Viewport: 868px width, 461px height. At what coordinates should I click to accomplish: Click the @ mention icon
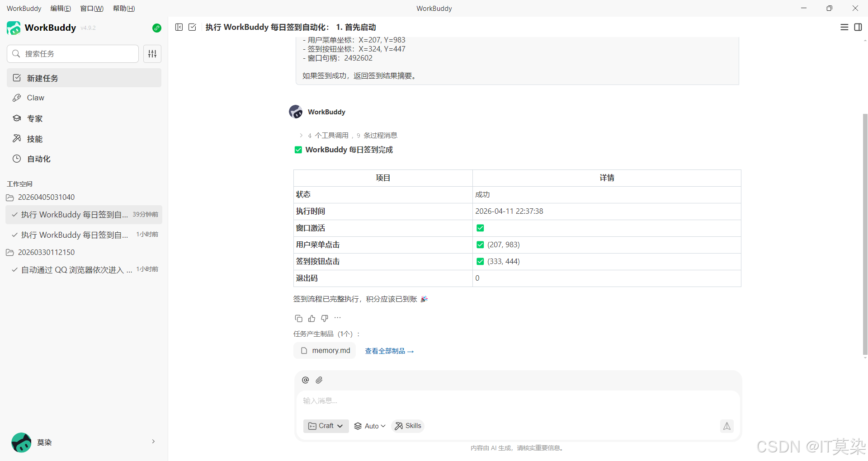tap(305, 380)
